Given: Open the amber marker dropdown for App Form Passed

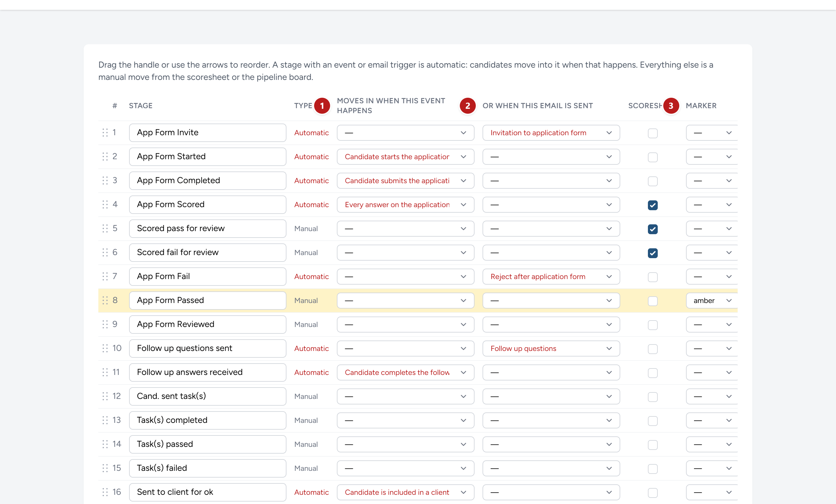Looking at the screenshot, I should tap(712, 300).
